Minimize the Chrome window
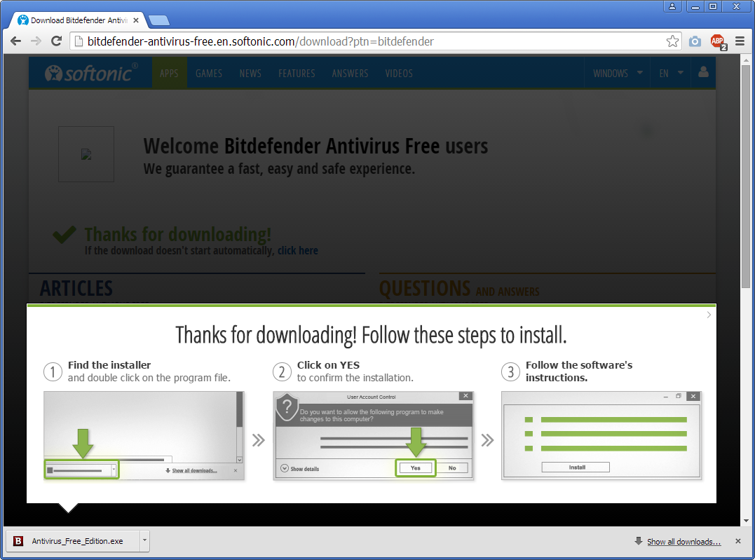Image resolution: width=755 pixels, height=560 pixels. (x=695, y=6)
